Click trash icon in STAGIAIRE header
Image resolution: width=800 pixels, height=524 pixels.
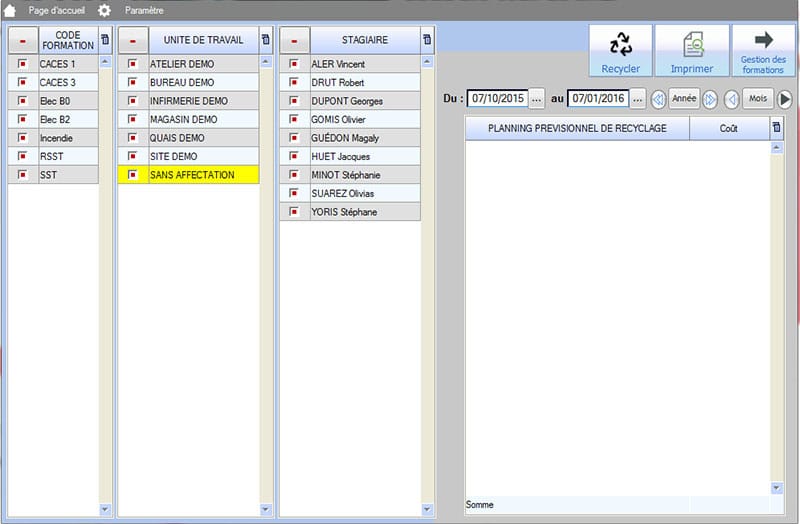pyautogui.click(x=427, y=40)
